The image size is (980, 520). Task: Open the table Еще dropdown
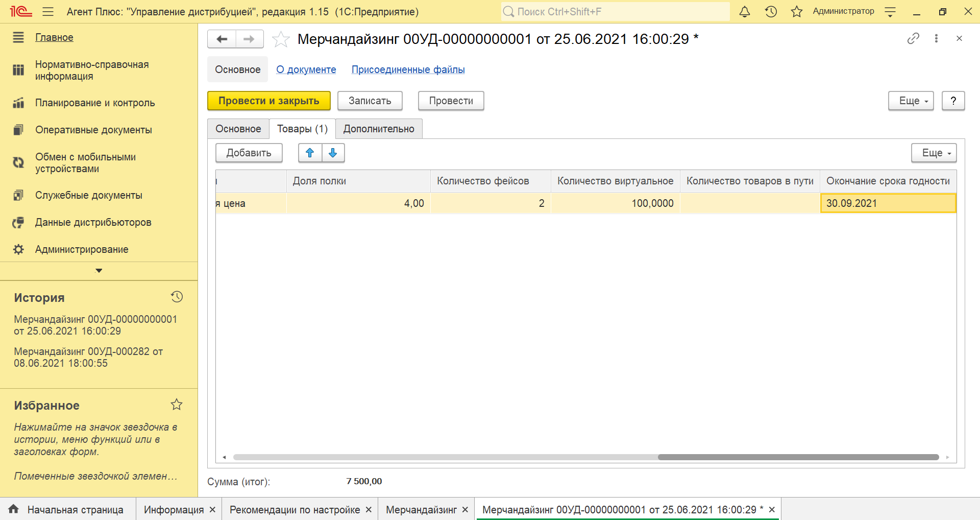pos(934,153)
